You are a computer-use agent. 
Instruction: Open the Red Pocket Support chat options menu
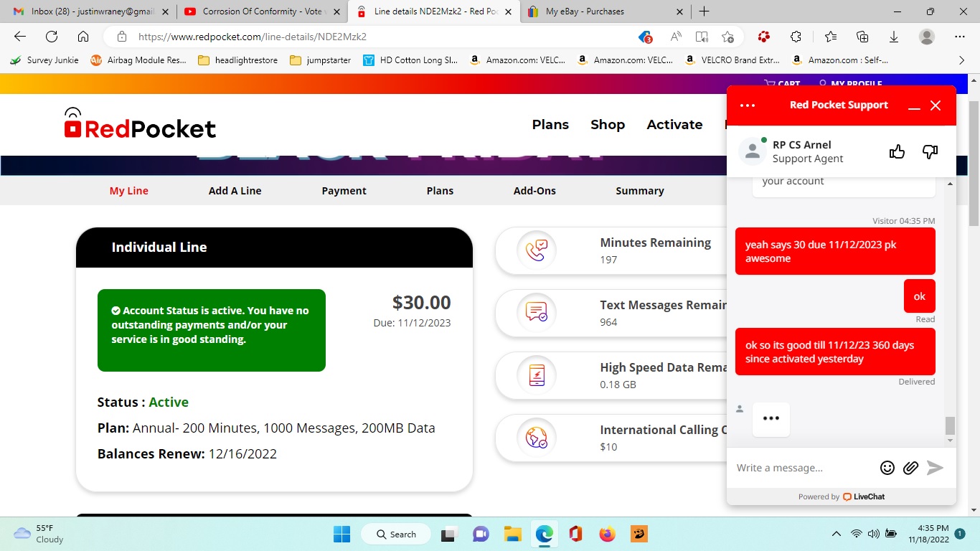[748, 105]
